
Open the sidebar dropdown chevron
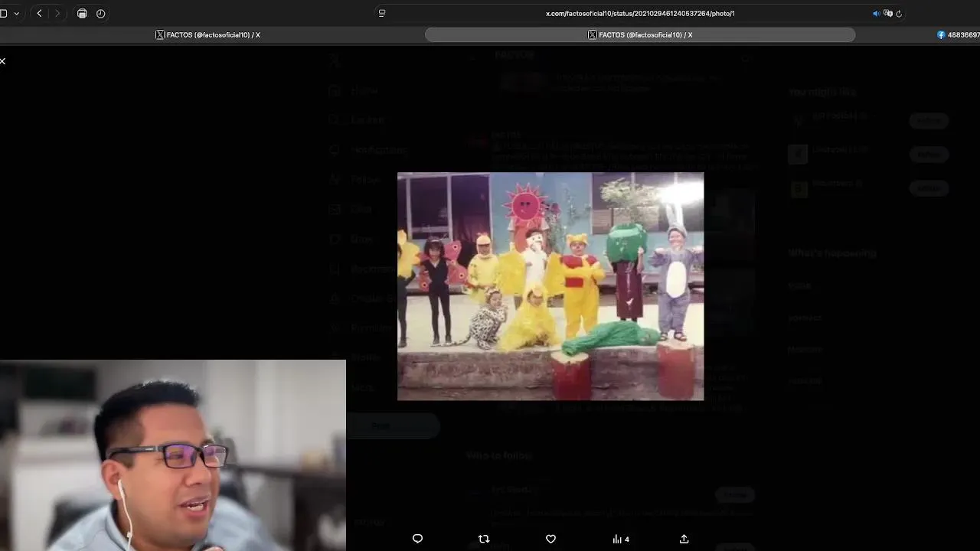(x=16, y=13)
